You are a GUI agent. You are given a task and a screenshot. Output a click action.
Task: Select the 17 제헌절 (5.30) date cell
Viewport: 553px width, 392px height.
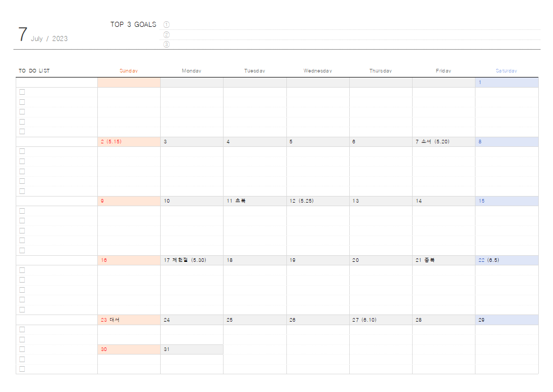[x=192, y=260]
